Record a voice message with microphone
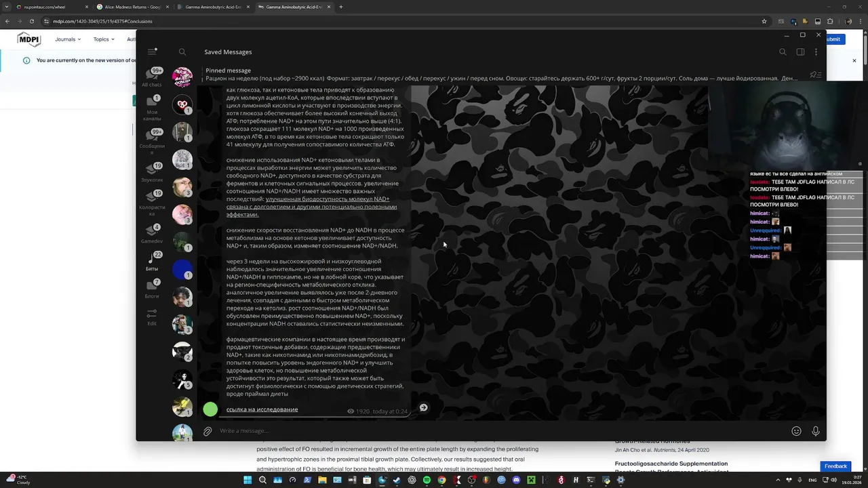 (x=816, y=431)
